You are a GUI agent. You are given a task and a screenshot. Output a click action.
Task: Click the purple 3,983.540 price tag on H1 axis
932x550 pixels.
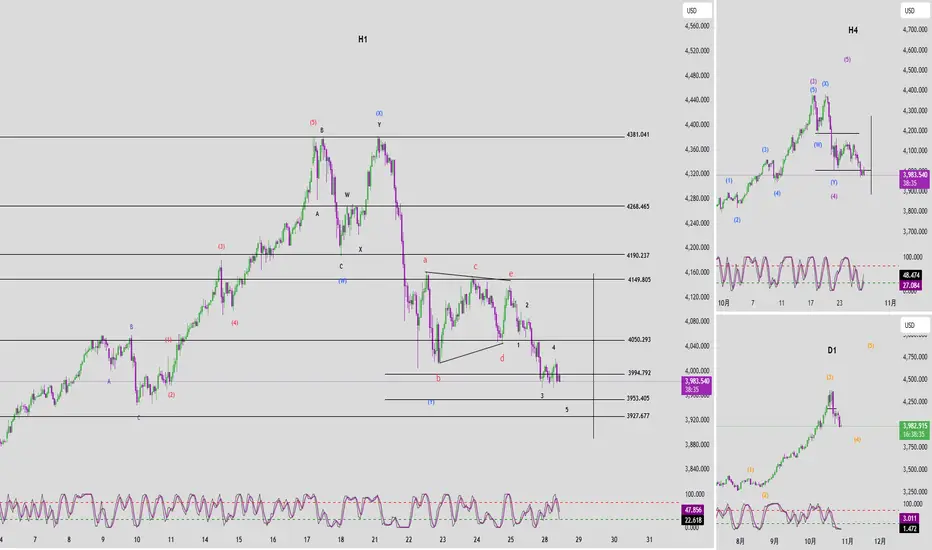697,385
